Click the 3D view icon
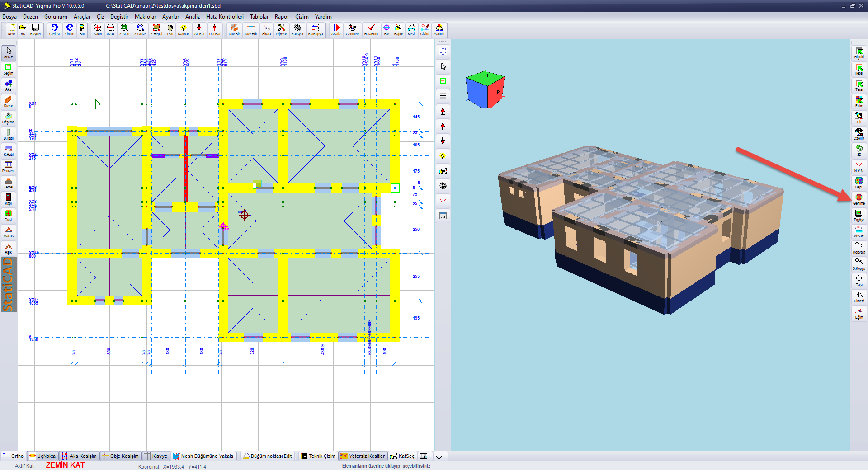Screen dimensions: 868x470 859,150
